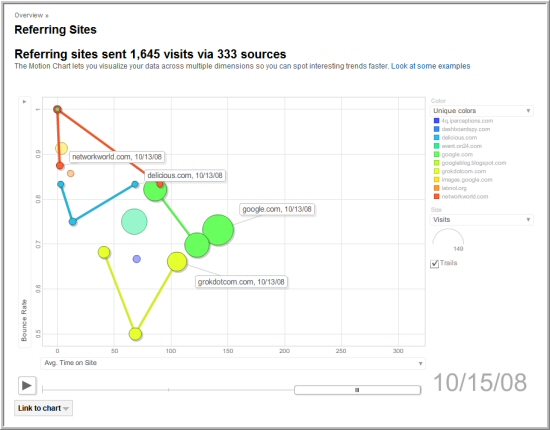Click the grokdotcom.com, 10/13/08 label
This screenshot has width=550, height=430.
click(241, 282)
